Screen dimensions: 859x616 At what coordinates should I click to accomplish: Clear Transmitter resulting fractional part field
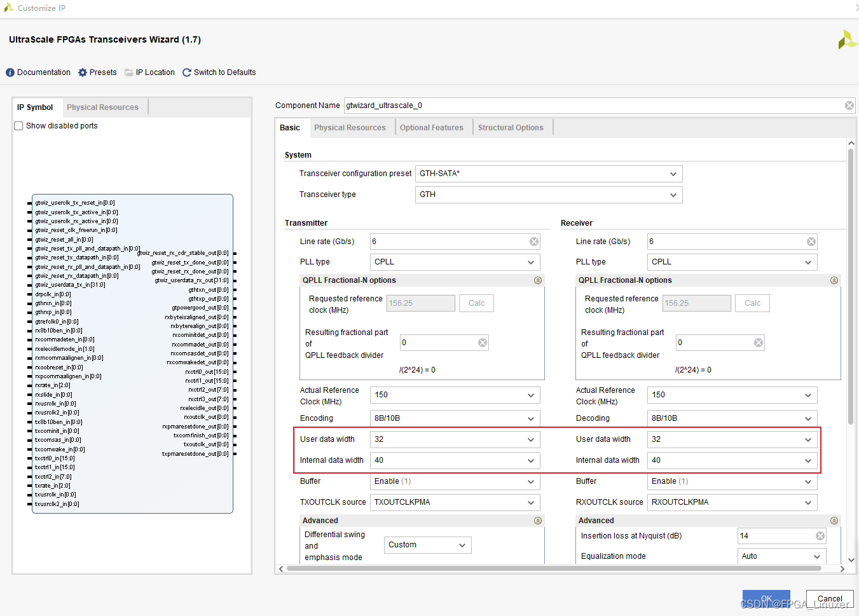(x=483, y=343)
